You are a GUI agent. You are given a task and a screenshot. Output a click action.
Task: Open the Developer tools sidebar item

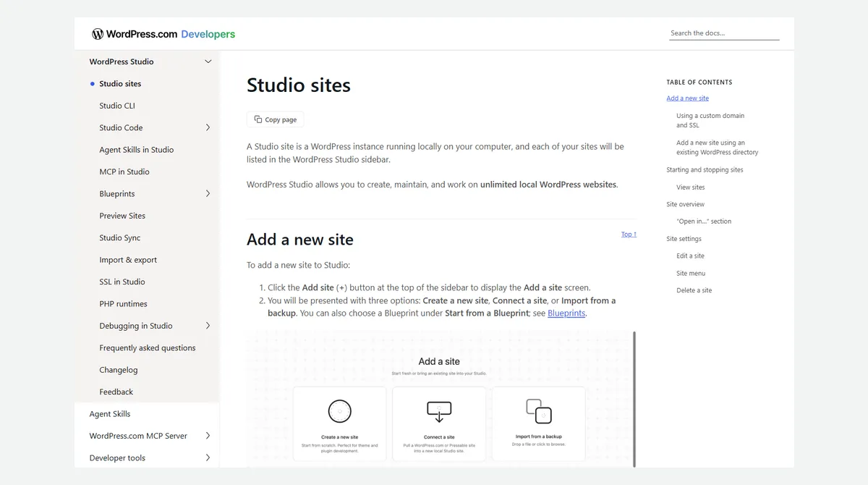117,457
